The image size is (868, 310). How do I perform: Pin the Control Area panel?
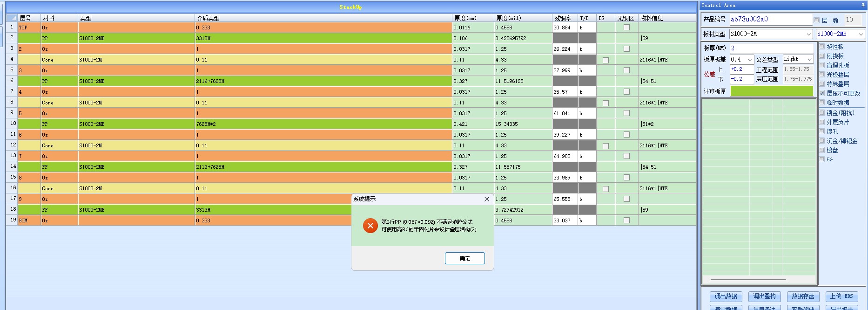click(x=863, y=5)
